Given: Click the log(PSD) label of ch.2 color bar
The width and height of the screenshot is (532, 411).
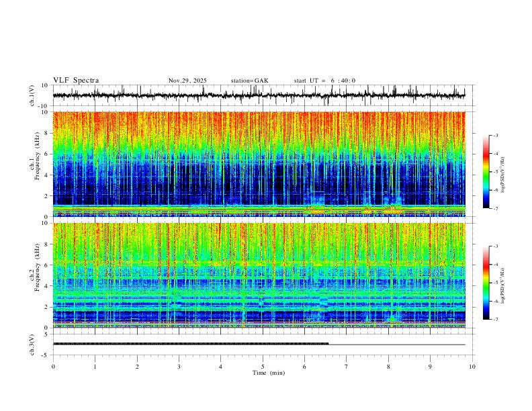Looking at the screenshot, I should (x=503, y=285).
